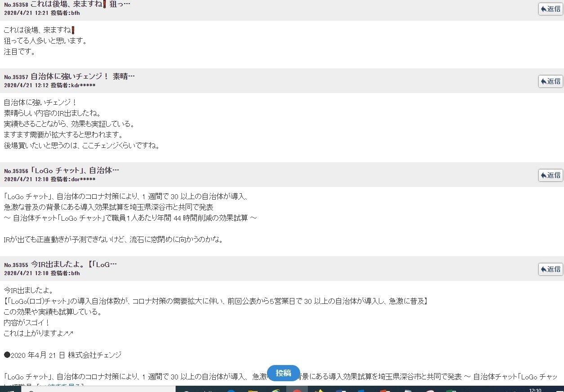
Task: Reply to kdr***** post No.35357
Action: (x=551, y=81)
